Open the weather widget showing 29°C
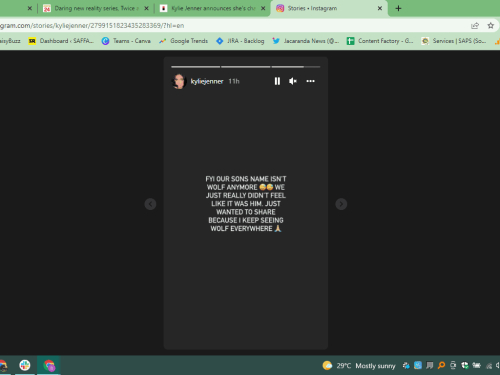Screen dimensions: 500x375 point(359,366)
